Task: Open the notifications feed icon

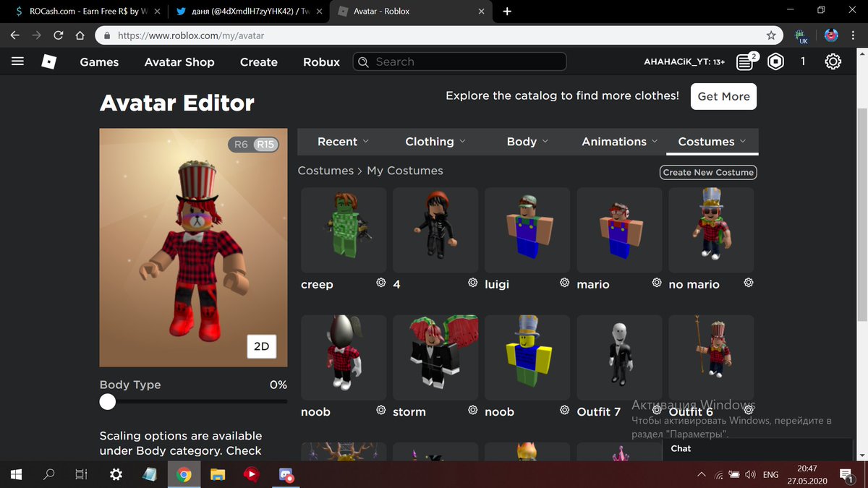Action: (746, 61)
